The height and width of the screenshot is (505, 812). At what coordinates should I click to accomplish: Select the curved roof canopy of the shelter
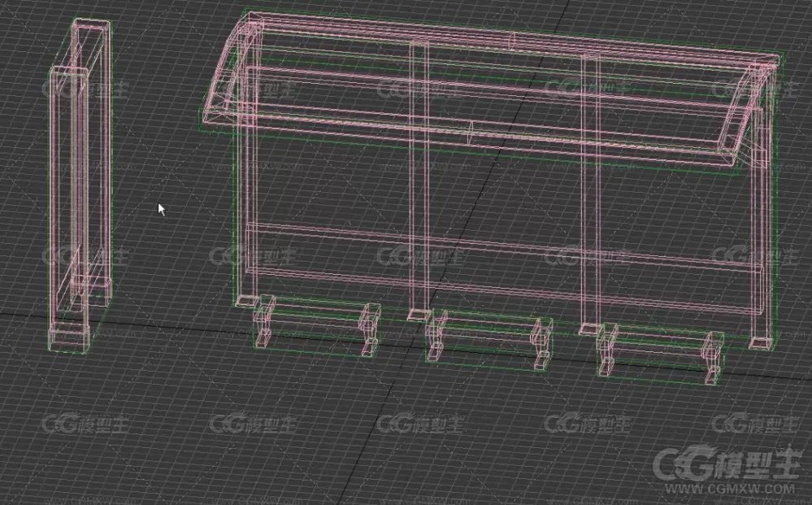click(491, 92)
